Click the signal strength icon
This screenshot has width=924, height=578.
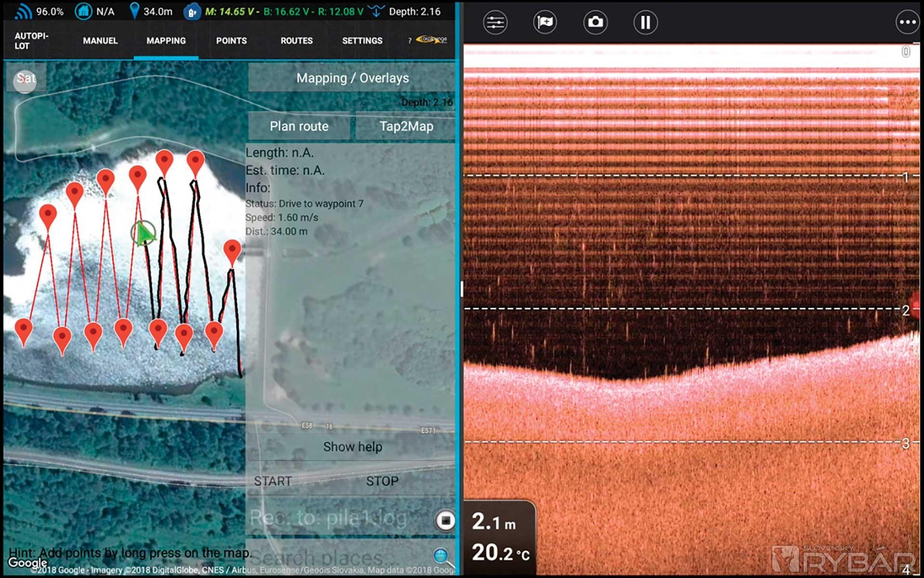click(23, 12)
